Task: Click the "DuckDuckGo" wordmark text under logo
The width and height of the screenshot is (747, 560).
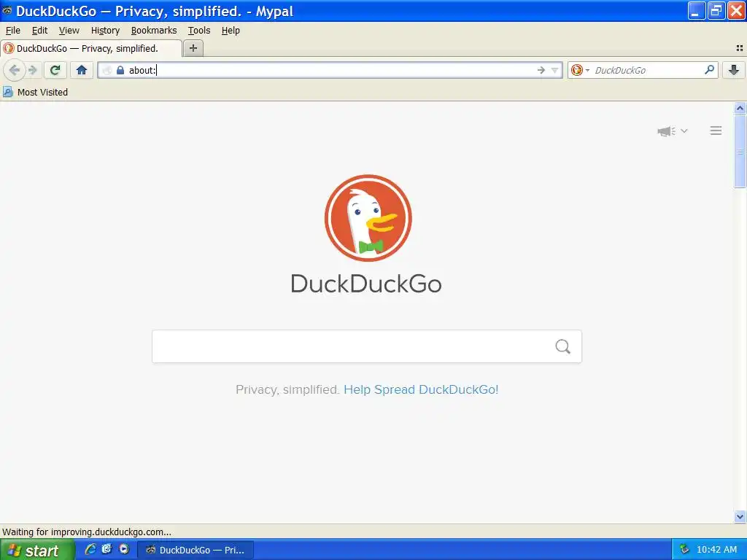Action: pos(366,284)
